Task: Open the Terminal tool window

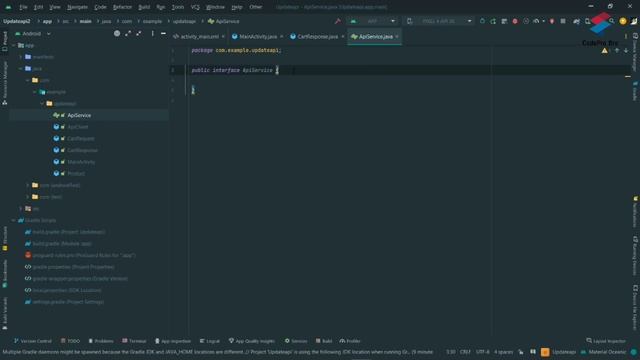Action: (134, 341)
